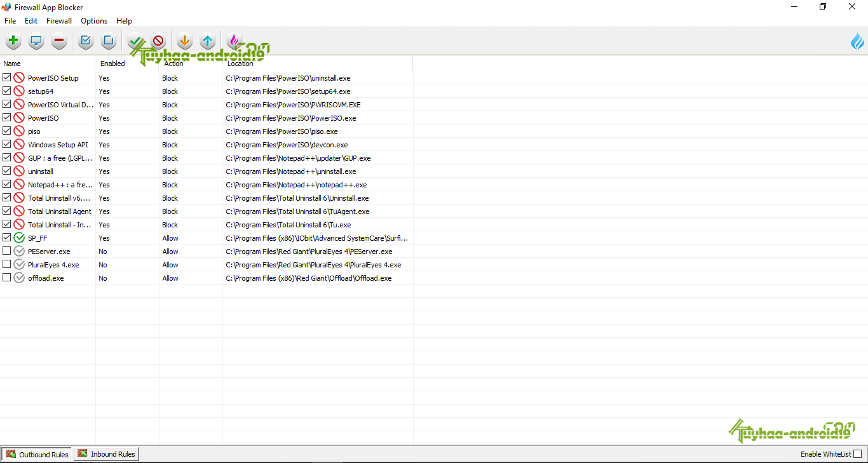Image resolution: width=868 pixels, height=463 pixels.
Task: Click the No value for PluralEyes 4.exe
Action: [x=103, y=265]
